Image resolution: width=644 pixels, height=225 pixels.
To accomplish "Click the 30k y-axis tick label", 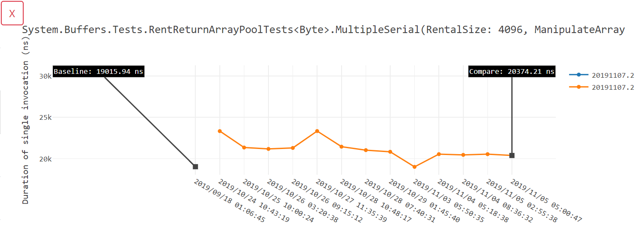I will coord(46,76).
